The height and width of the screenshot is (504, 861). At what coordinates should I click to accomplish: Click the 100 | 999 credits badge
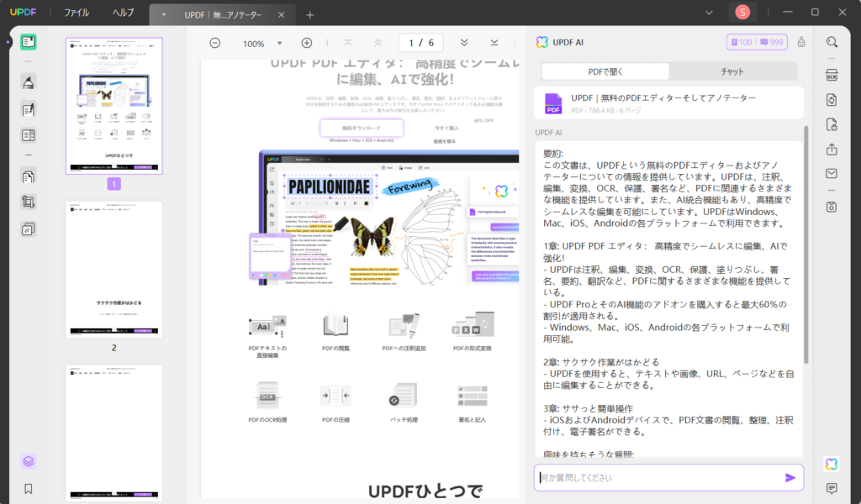coord(757,42)
